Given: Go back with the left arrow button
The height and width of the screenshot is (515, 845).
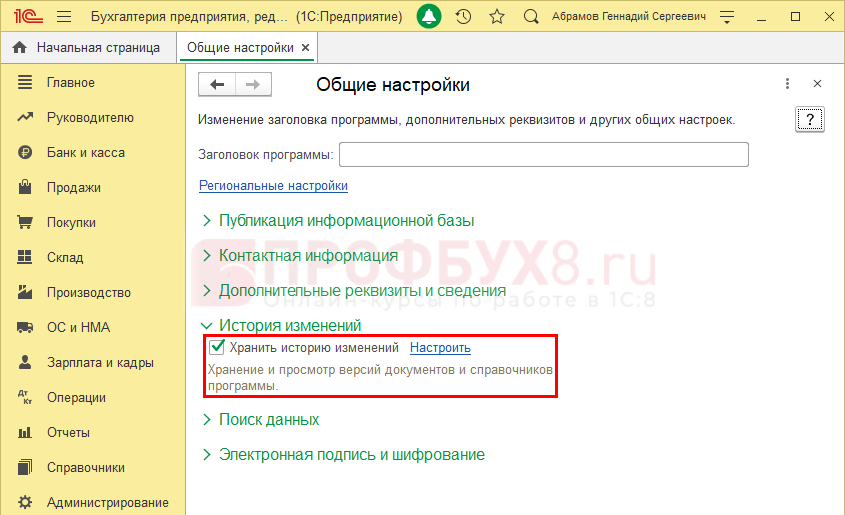Looking at the screenshot, I should tap(217, 85).
